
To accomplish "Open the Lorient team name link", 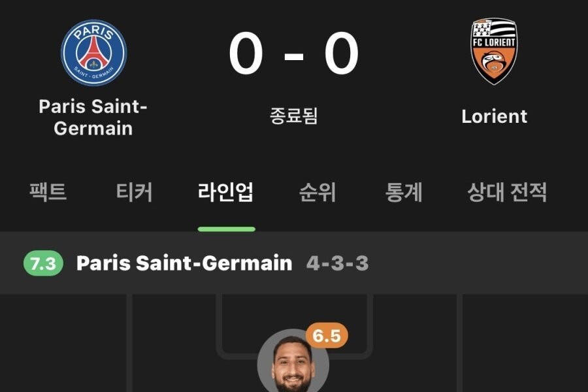I will tap(495, 116).
